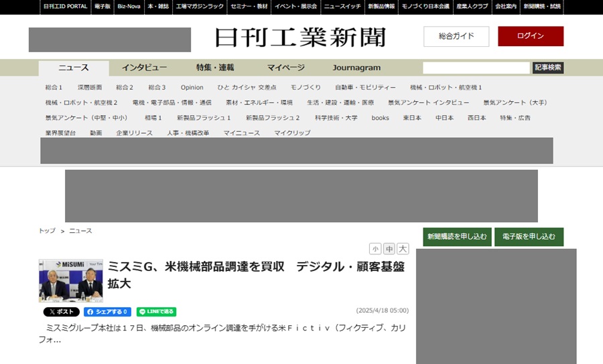Open 科学技術・大学 category
Viewport: 603px width, 364px height.
coord(336,118)
